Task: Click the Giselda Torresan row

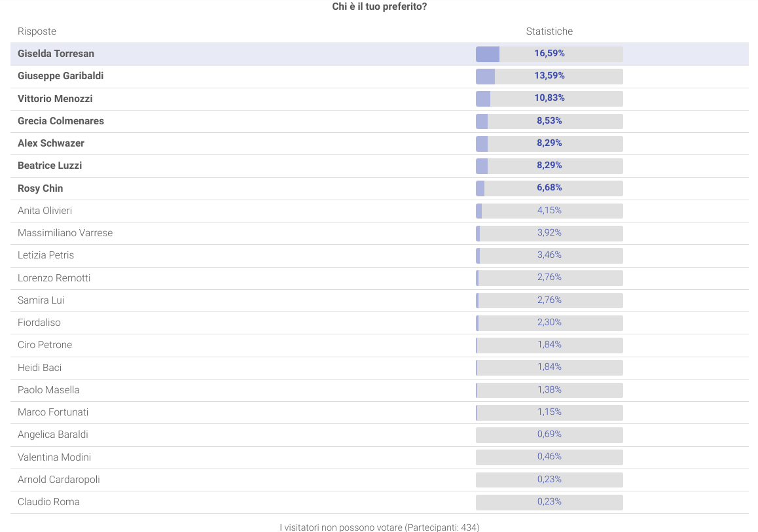Action: point(56,54)
